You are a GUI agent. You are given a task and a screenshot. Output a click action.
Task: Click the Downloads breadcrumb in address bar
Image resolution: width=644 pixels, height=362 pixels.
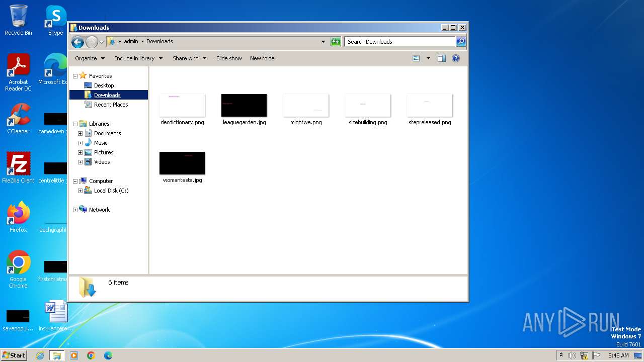click(x=159, y=42)
